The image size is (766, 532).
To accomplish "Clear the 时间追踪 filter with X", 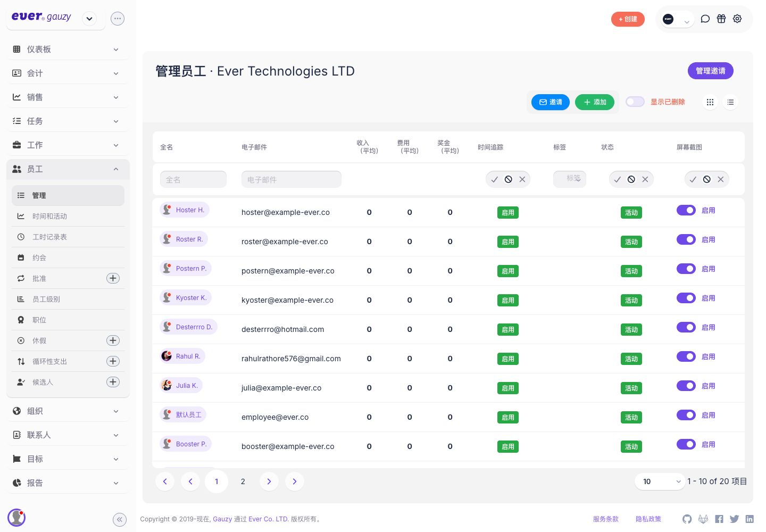I will [x=522, y=179].
